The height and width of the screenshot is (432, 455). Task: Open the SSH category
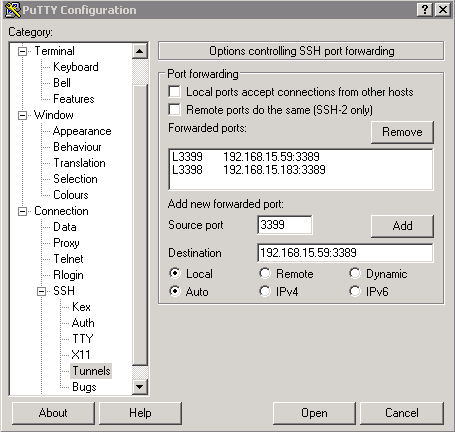click(x=64, y=291)
